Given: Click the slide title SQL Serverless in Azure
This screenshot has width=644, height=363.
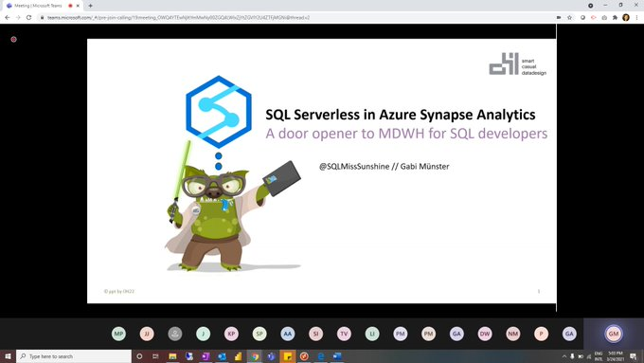Looking at the screenshot, I should (401, 115).
